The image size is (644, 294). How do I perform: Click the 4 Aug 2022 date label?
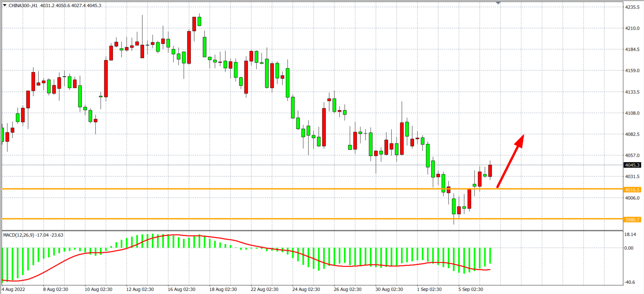pyautogui.click(x=14, y=289)
